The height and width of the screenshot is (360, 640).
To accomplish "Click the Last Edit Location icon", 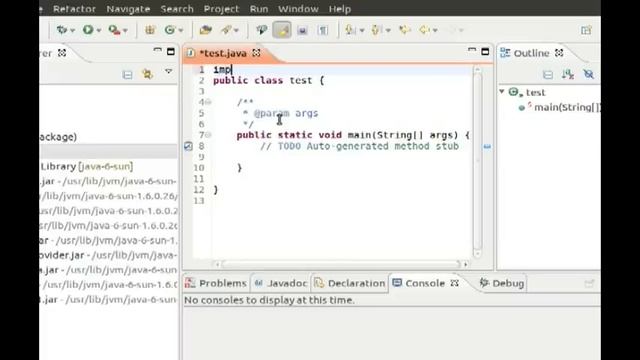I will coord(405,30).
